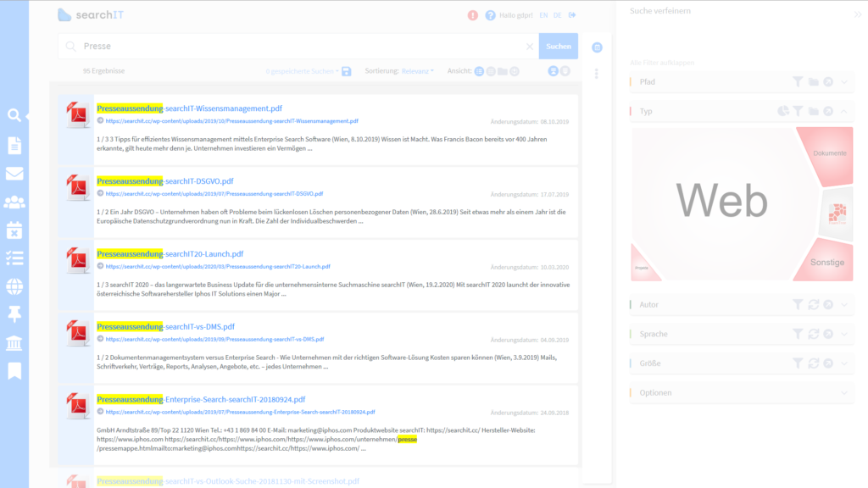Image resolution: width=868 pixels, height=488 pixels.
Task: Open the people section in the sidebar
Action: [14, 202]
